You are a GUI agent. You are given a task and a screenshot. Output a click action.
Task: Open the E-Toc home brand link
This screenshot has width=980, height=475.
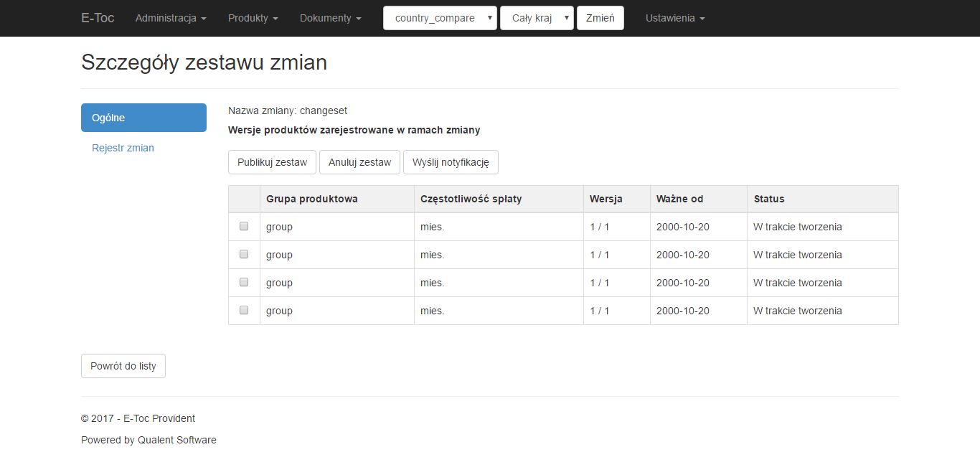[98, 18]
